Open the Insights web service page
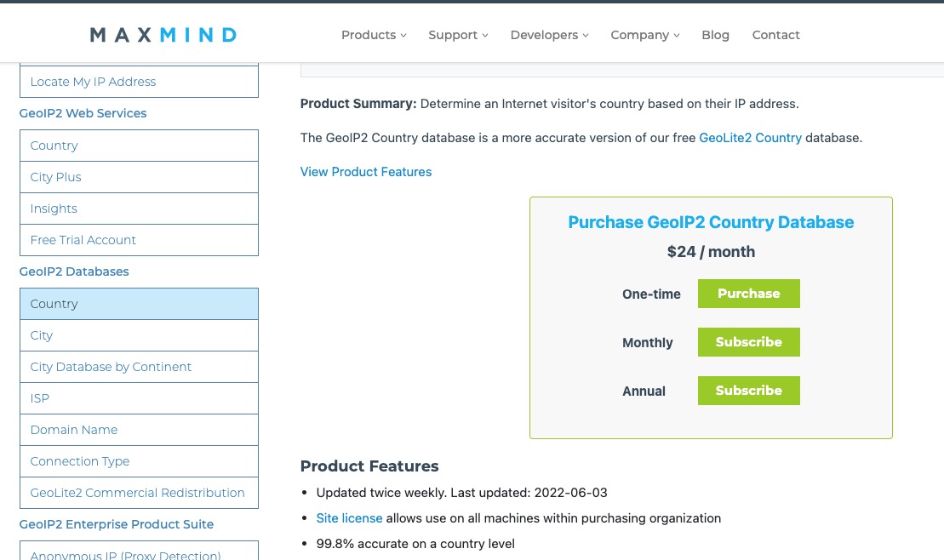This screenshot has width=944, height=560. point(53,209)
